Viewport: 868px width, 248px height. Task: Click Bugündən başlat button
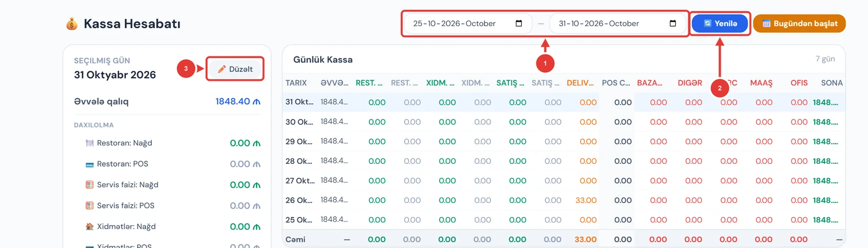pyautogui.click(x=799, y=23)
